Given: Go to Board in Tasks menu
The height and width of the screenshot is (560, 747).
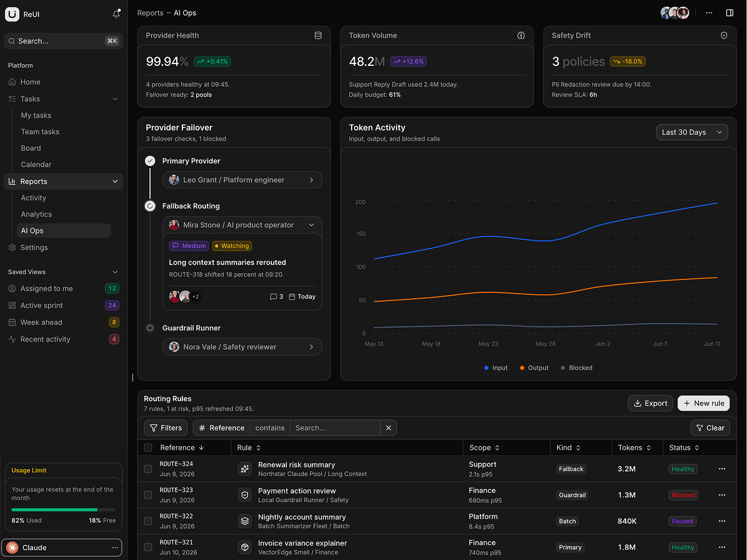Looking at the screenshot, I should pos(31,148).
